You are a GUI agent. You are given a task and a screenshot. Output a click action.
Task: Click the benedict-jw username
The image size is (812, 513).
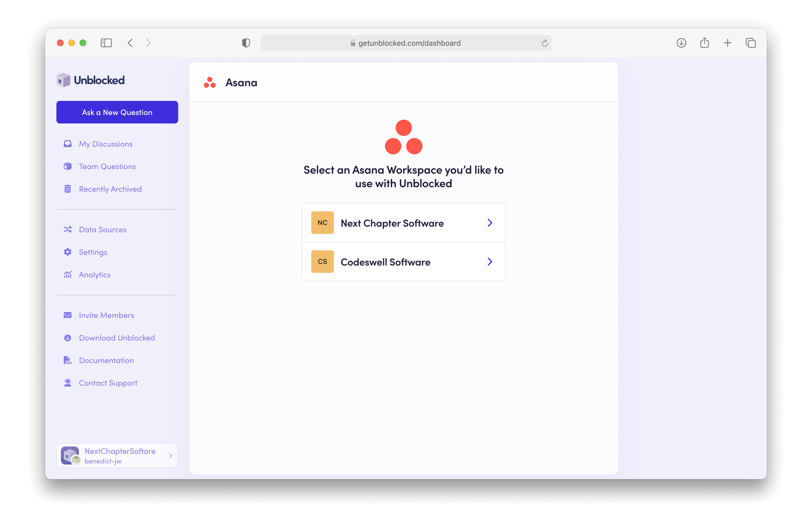coord(103,461)
